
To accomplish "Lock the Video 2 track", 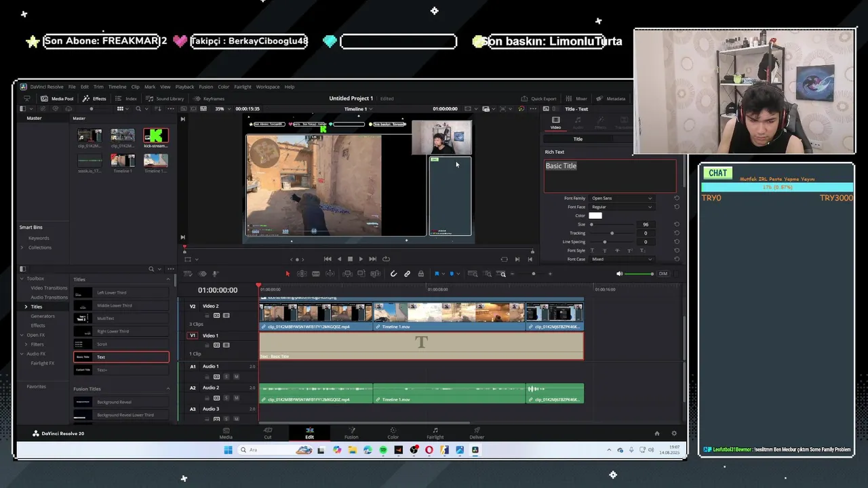I will pyautogui.click(x=207, y=316).
